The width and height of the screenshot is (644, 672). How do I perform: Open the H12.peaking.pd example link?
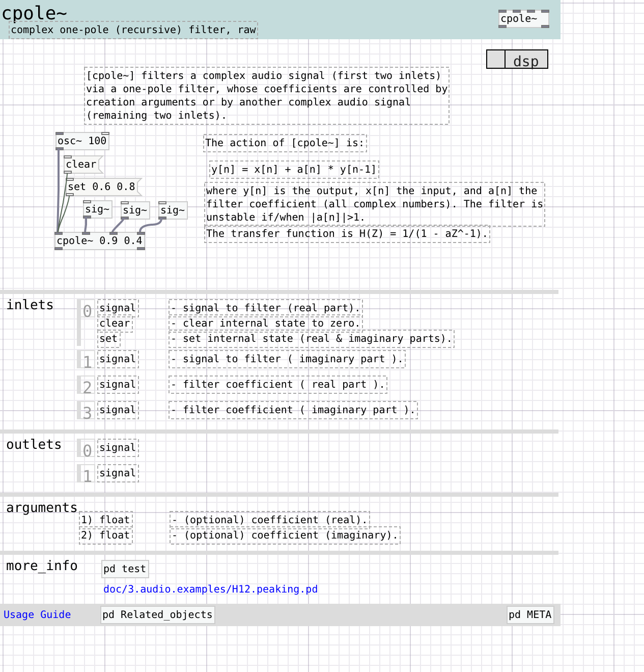(210, 589)
